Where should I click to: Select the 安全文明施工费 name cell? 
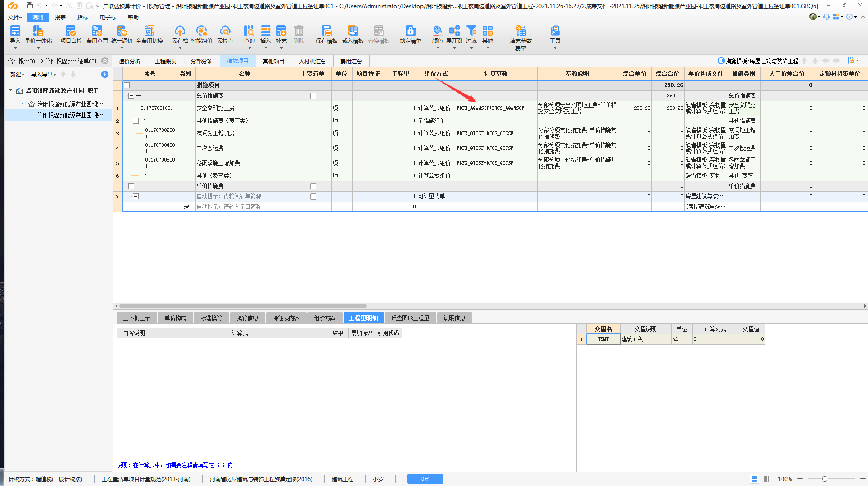[245, 108]
